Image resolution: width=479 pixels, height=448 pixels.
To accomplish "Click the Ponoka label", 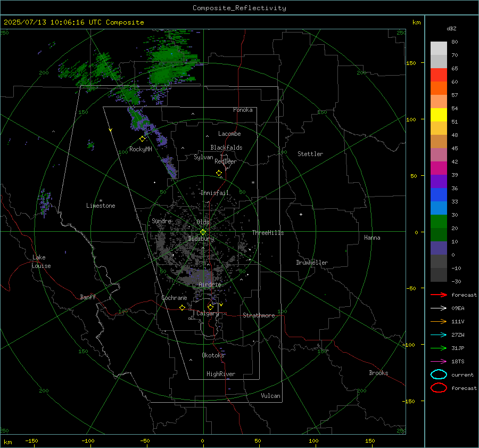I will point(243,110).
